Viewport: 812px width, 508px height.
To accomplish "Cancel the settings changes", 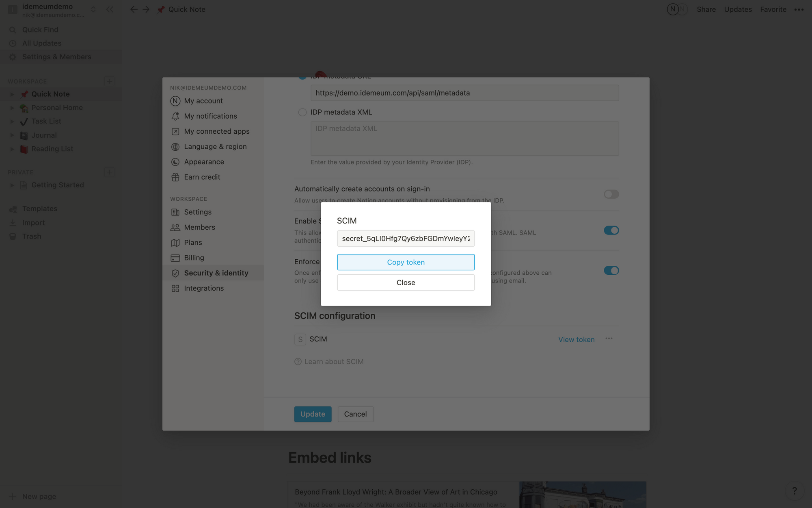I will [x=355, y=414].
